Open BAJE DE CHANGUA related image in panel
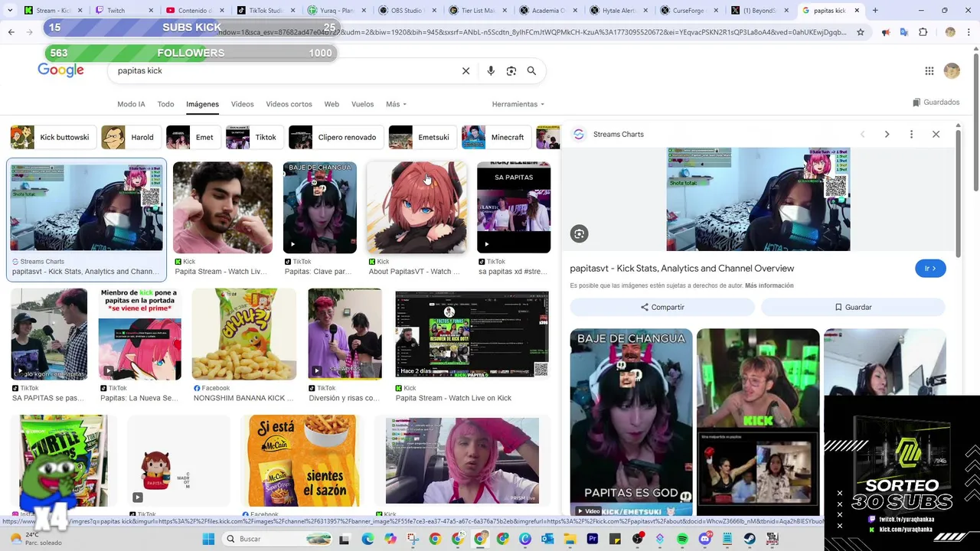 [x=631, y=422]
